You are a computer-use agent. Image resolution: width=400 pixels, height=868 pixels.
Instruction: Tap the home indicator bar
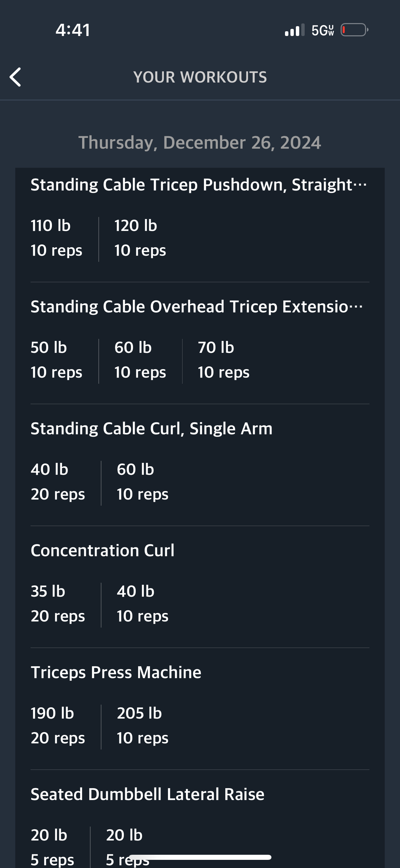point(200,857)
